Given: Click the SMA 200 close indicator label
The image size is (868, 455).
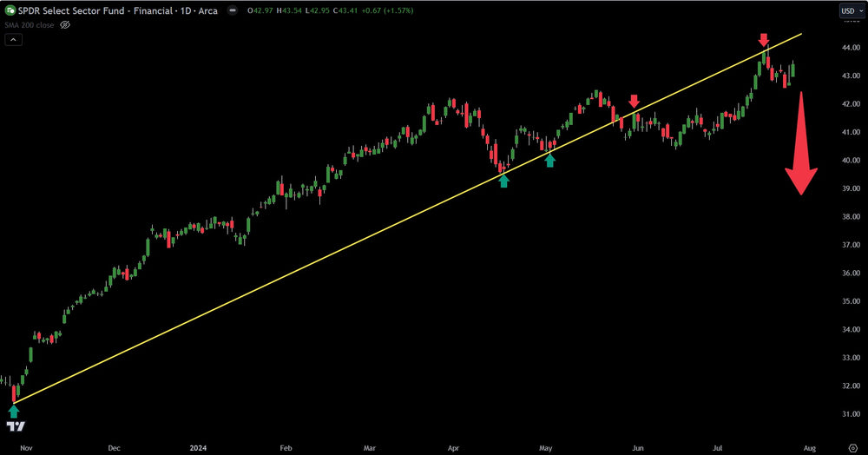Looking at the screenshot, I should coord(29,25).
